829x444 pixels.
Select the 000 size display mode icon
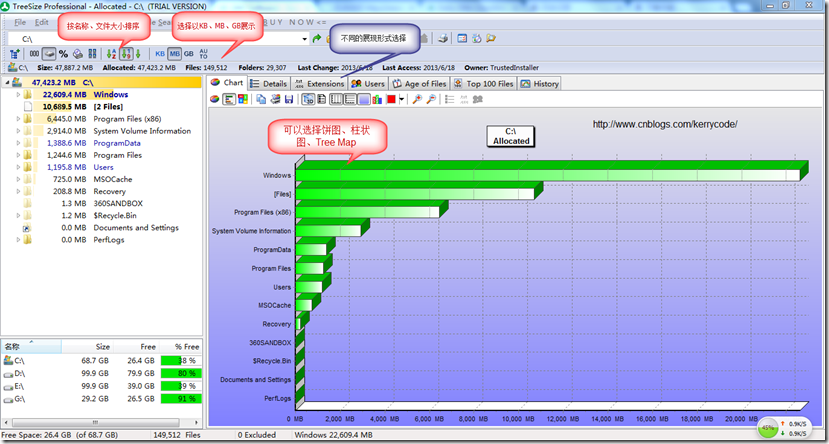click(x=34, y=53)
